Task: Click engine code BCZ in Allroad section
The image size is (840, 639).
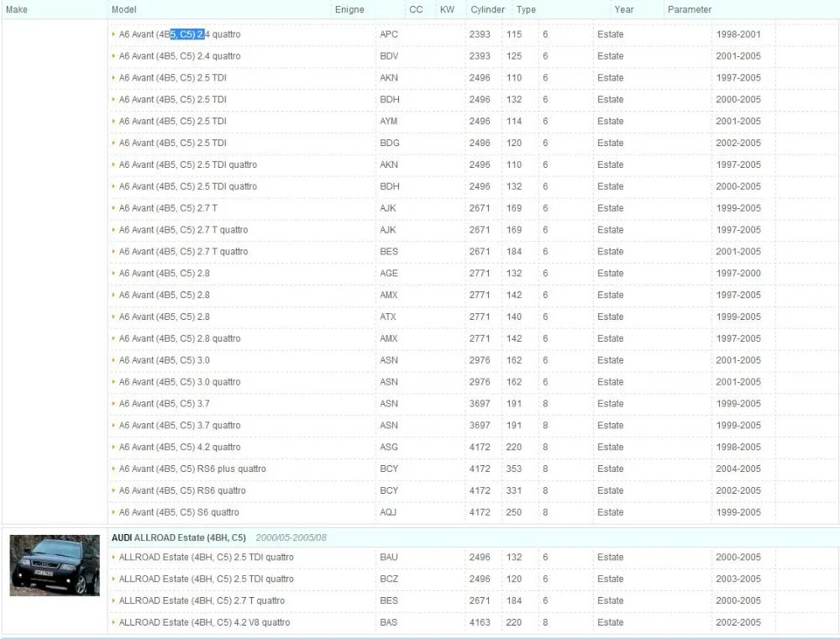Action: click(389, 579)
